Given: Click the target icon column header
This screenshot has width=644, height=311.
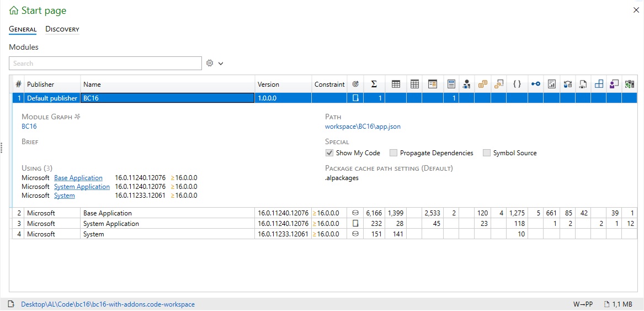Looking at the screenshot, I should coord(356,84).
